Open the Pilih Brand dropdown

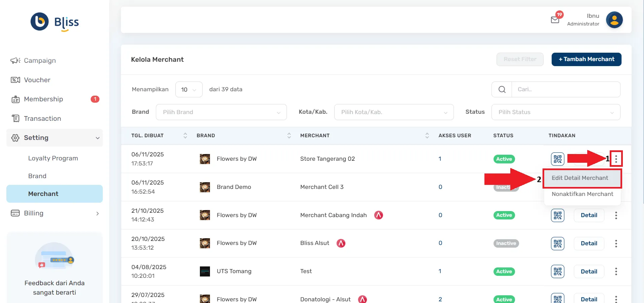click(x=221, y=112)
